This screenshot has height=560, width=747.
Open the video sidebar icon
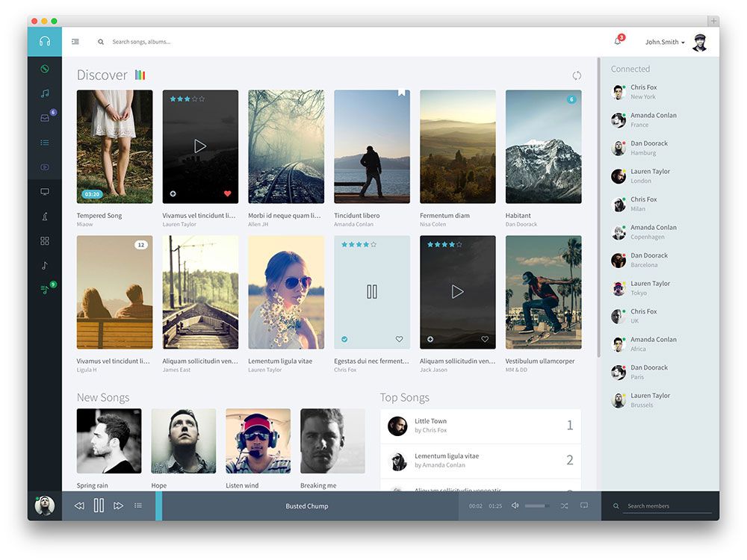[45, 167]
